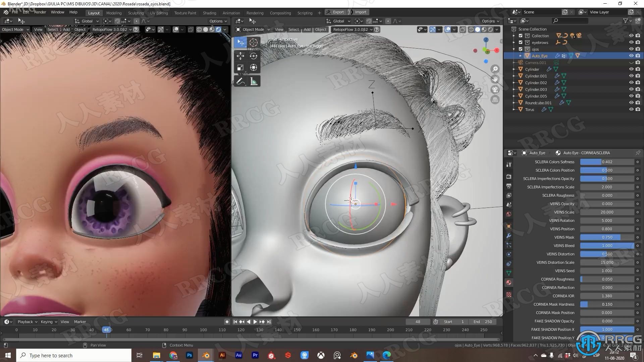This screenshot has height=362, width=644.
Task: Toggle visibility eye for Cylinder.002
Action: [631, 83]
